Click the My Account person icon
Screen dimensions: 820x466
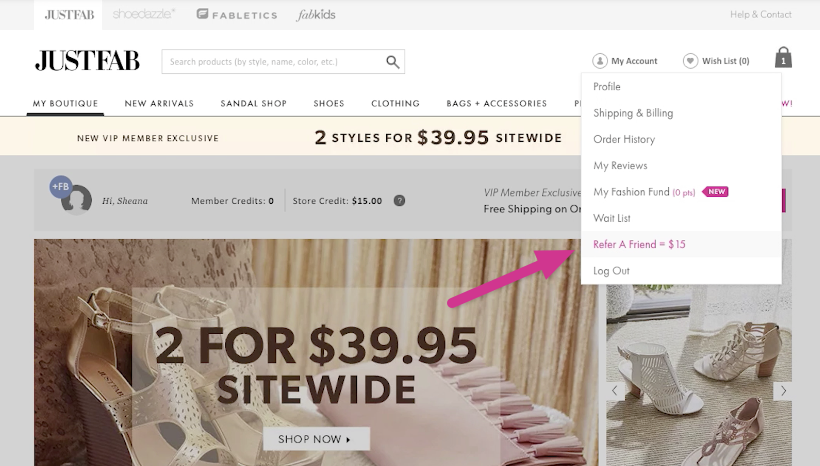click(600, 61)
